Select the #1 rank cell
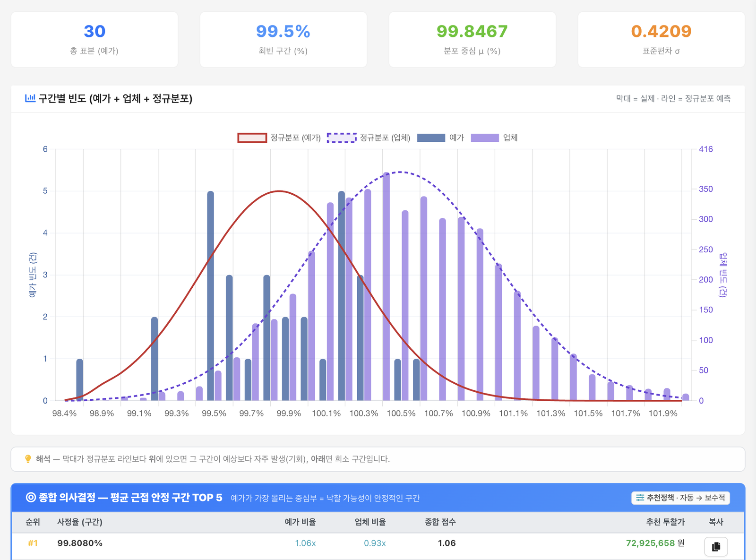Viewport: 756px width, 560px height. (33, 543)
